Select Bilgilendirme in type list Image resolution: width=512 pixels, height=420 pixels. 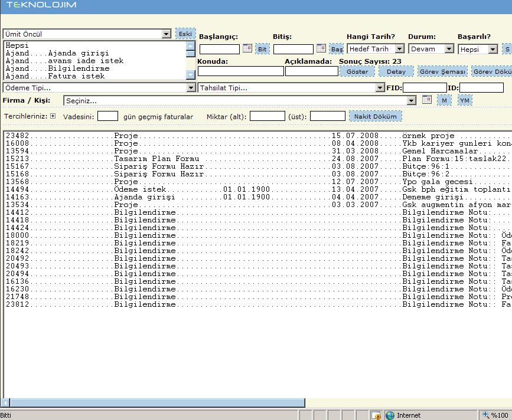tap(94, 68)
